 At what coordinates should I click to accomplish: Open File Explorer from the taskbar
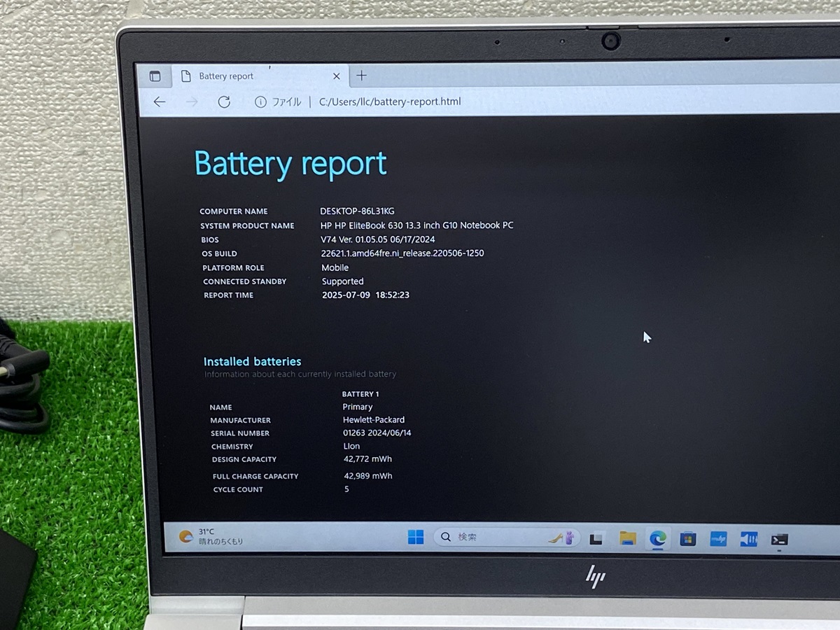627,538
